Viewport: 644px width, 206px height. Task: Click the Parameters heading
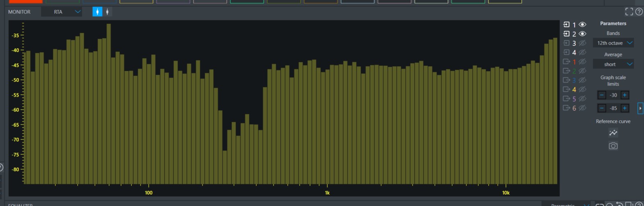(613, 23)
